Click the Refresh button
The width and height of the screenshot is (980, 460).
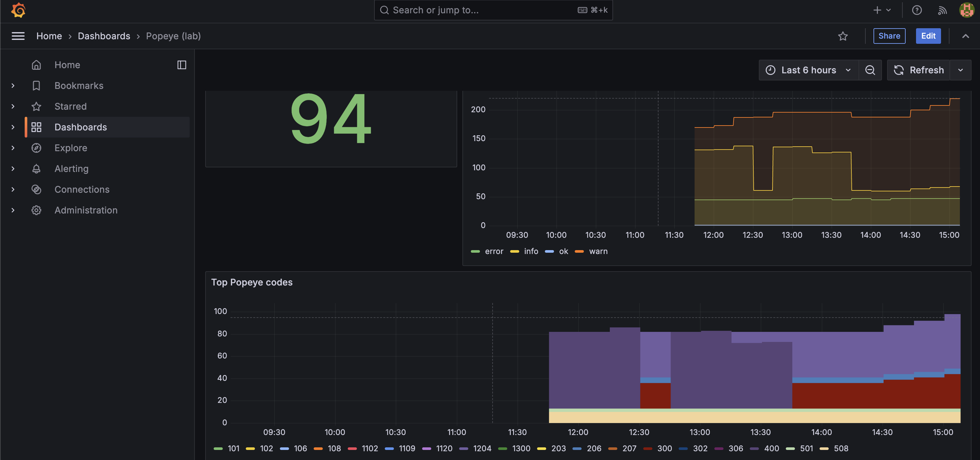click(x=918, y=70)
